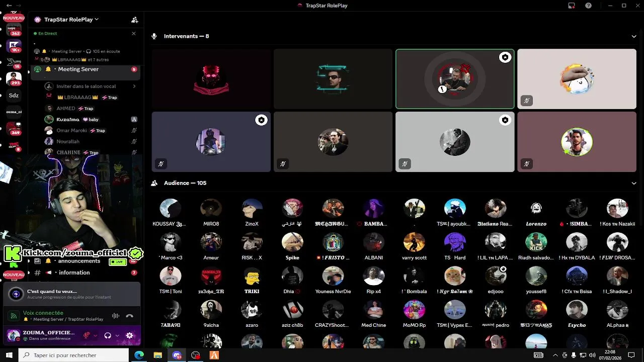Click moderator star on grey photo tile

coord(505,120)
